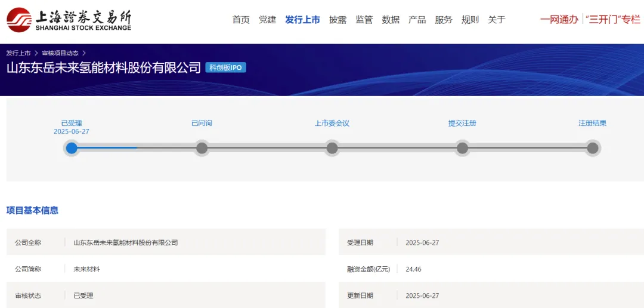Click the 科创板IPO badge

pos(225,68)
